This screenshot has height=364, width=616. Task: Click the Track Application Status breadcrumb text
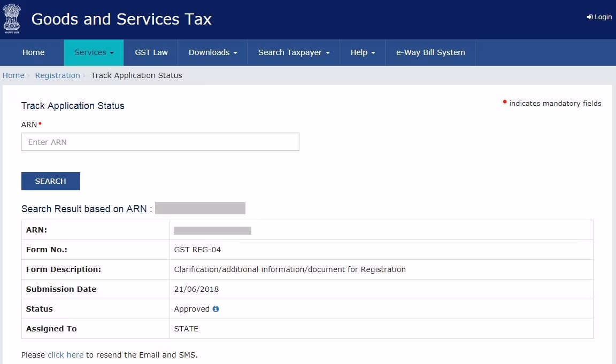[x=136, y=75]
